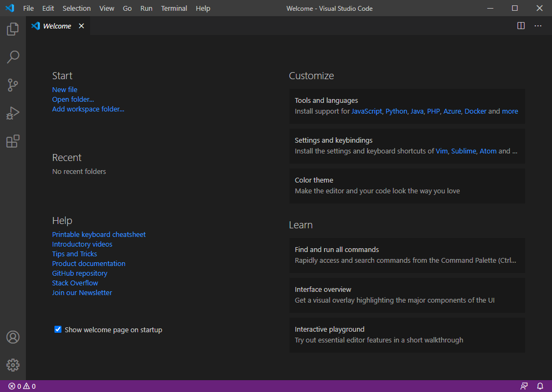This screenshot has height=392, width=552.
Task: Uncheck Show welcome page on startup
Action: click(x=58, y=330)
